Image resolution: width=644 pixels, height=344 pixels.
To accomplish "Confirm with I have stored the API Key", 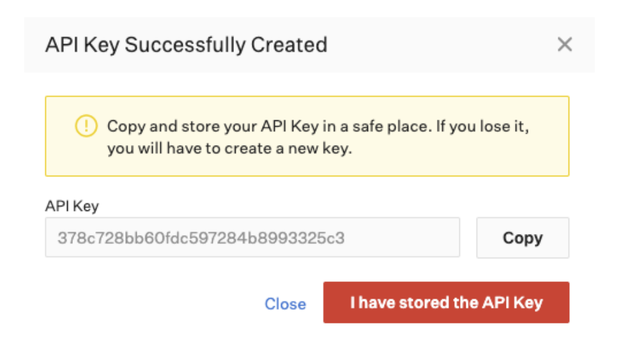I will pos(446,302).
